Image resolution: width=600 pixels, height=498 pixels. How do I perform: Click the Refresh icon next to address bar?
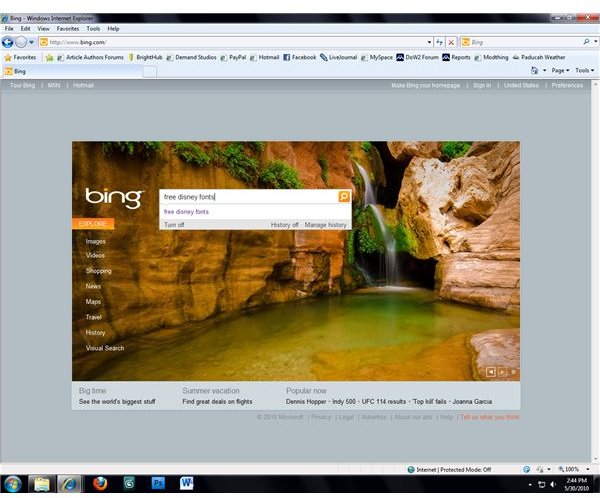click(439, 42)
